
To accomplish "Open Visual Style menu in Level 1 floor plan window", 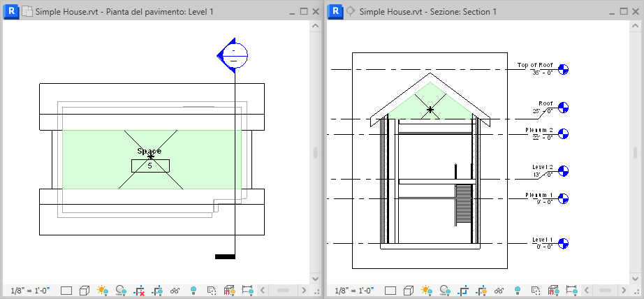I will tap(85, 291).
